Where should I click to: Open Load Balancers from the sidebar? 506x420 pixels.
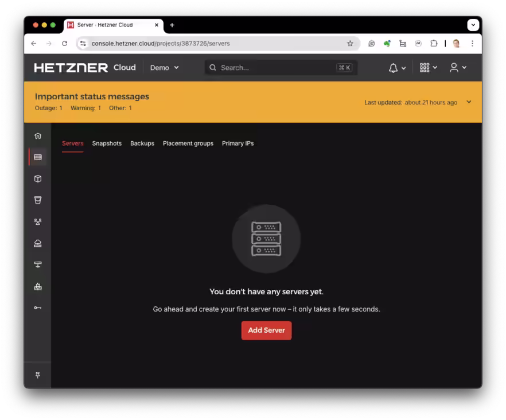[37, 243]
